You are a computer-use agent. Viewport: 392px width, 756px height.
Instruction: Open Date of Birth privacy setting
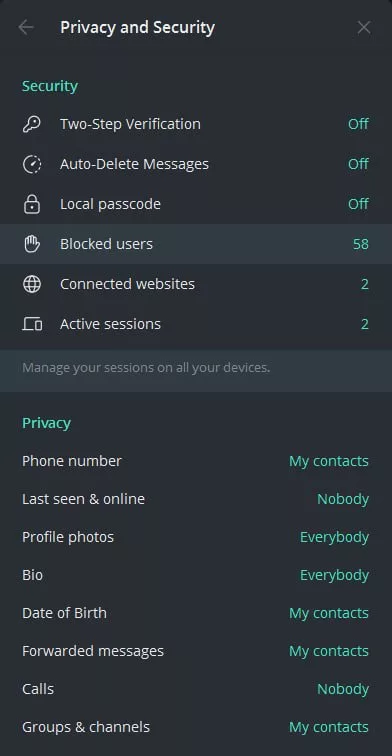(196, 613)
